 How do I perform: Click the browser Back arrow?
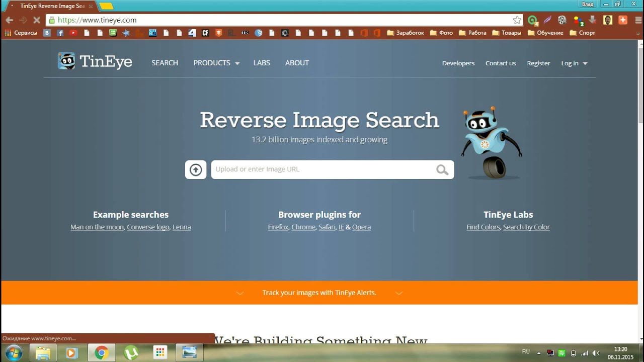tap(9, 20)
